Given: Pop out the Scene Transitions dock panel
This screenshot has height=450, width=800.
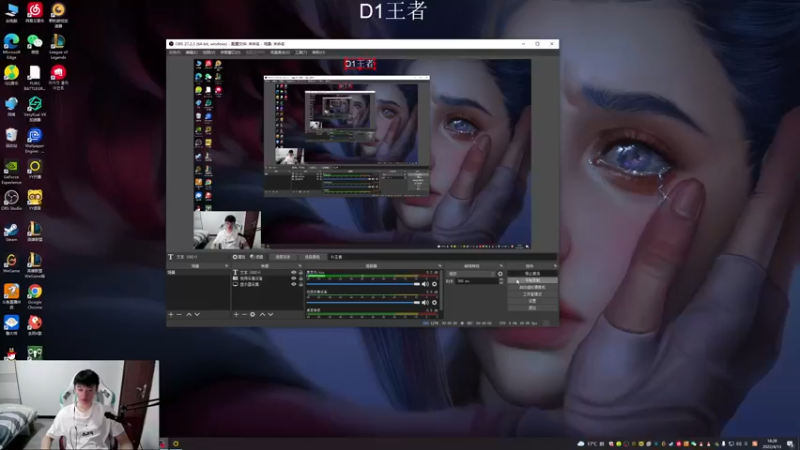Looking at the screenshot, I should tap(501, 266).
